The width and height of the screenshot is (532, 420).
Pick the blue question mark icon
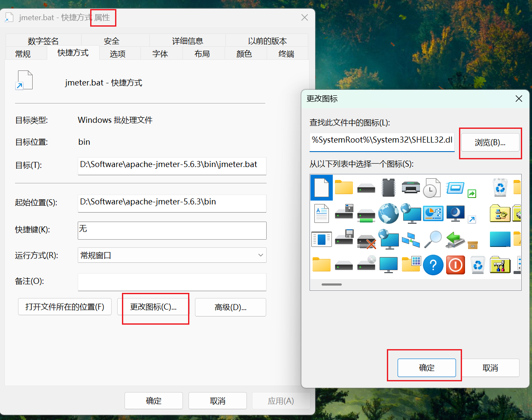433,265
